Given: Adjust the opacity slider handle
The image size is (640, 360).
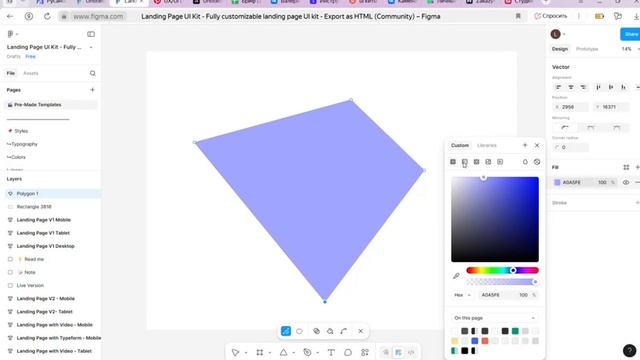Looking at the screenshot, I should (x=535, y=282).
